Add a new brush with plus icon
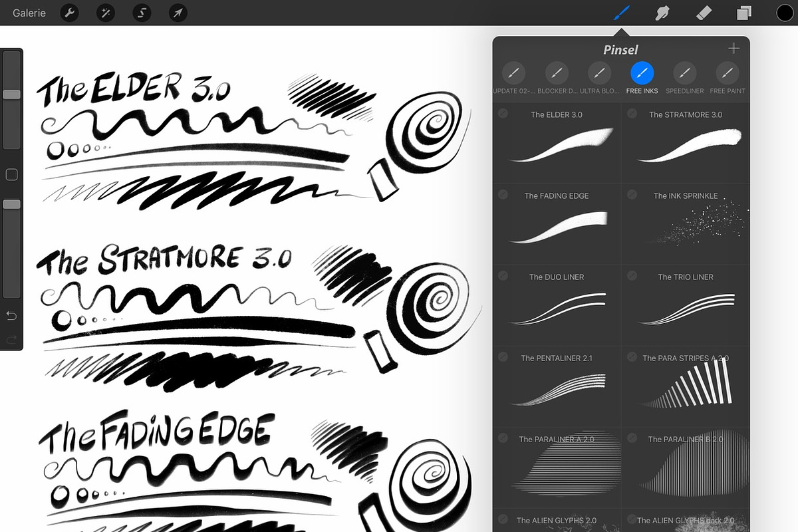Screen dimensions: 798x532 click(x=733, y=49)
